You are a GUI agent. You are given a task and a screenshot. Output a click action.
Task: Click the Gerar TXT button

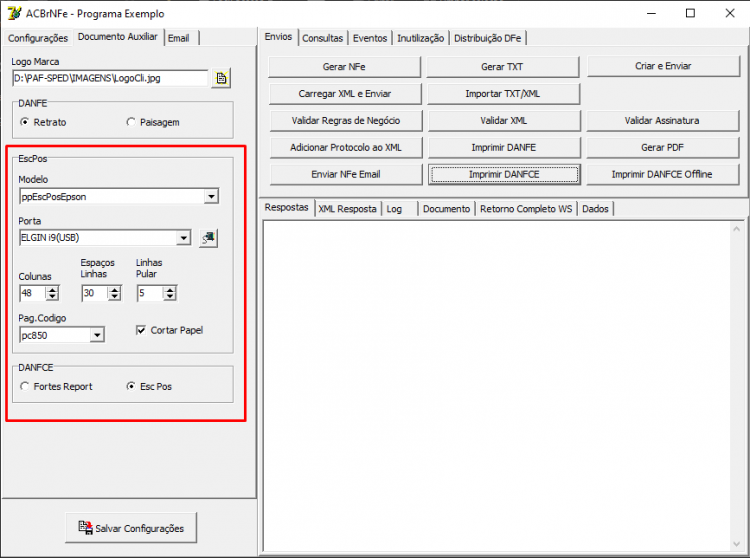503,67
